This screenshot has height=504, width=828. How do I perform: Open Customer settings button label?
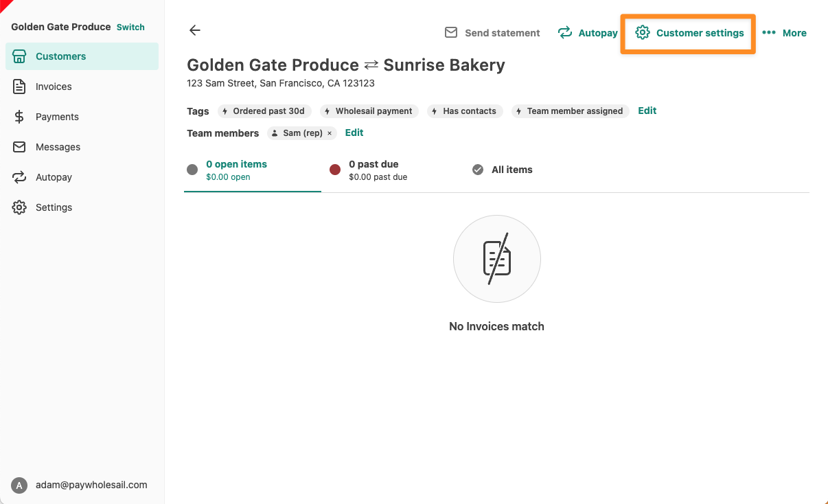point(700,33)
